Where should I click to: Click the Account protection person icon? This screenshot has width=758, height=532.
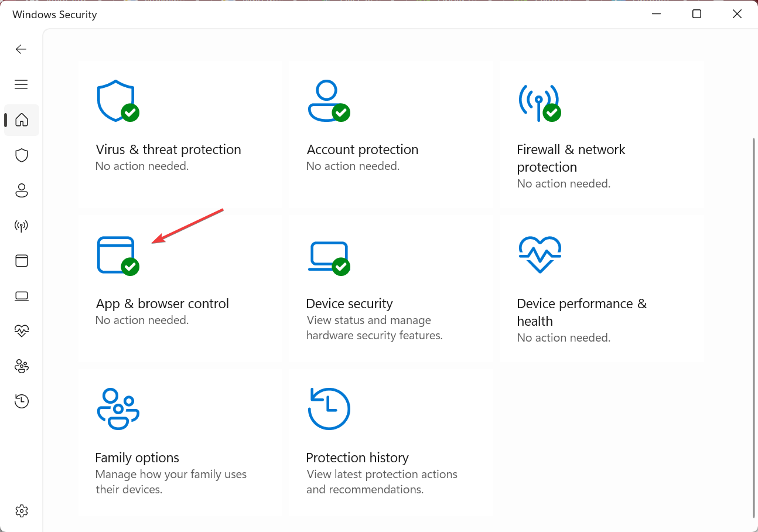[x=329, y=101]
